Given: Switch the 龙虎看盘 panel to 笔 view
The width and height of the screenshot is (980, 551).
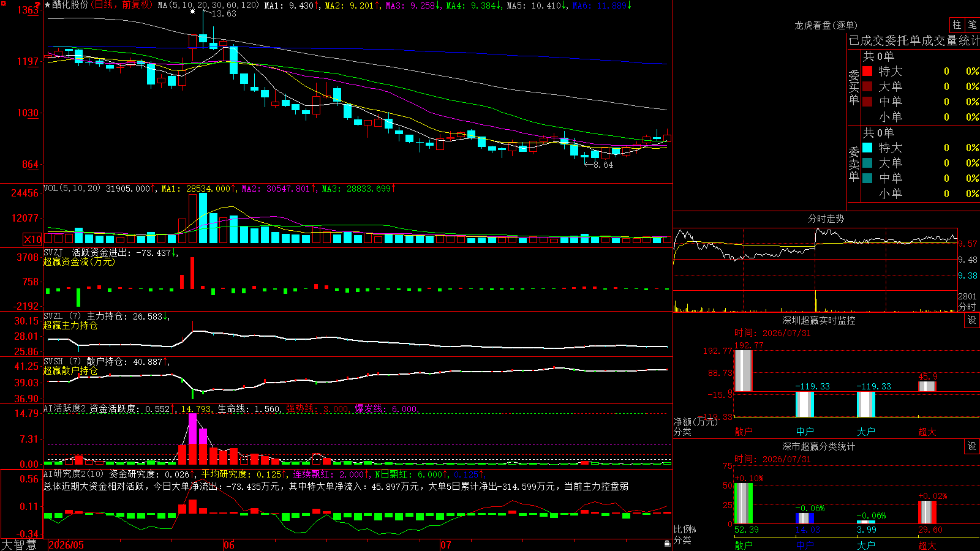Looking at the screenshot, I should (973, 24).
